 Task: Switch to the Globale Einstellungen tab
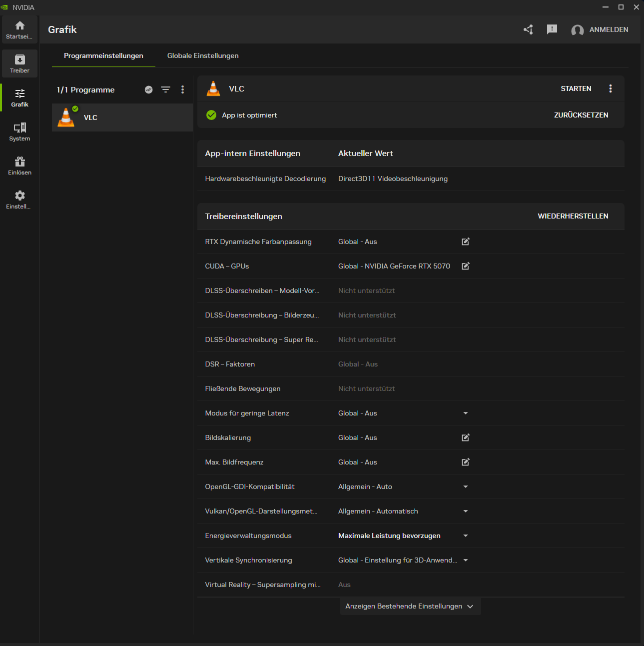[203, 55]
